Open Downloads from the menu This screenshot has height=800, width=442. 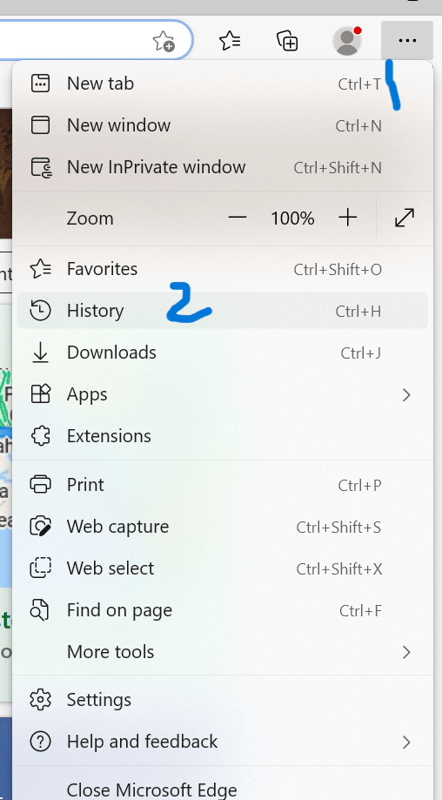(222, 353)
